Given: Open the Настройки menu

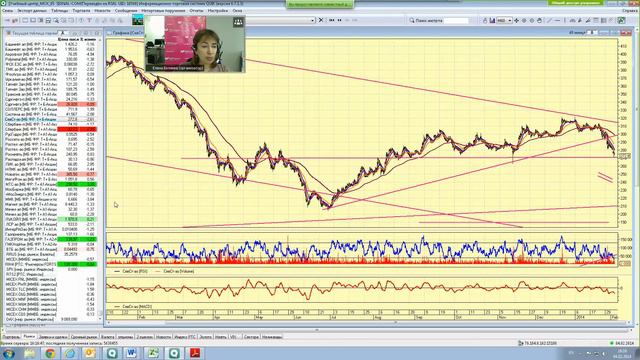Looking at the screenshot, I should pyautogui.click(x=218, y=10).
